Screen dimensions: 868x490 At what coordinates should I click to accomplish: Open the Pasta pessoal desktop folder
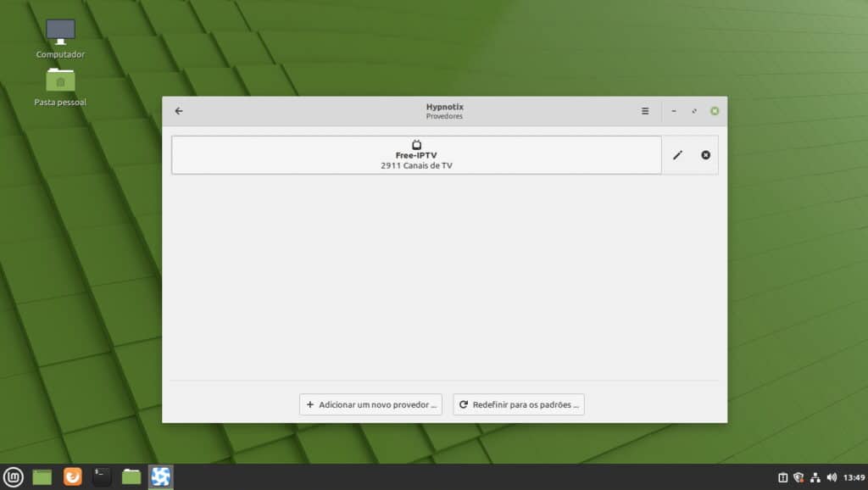point(60,87)
